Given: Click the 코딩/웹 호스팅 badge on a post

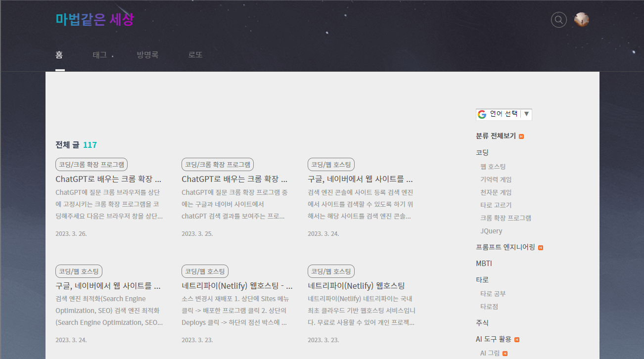Looking at the screenshot, I should pyautogui.click(x=331, y=271).
